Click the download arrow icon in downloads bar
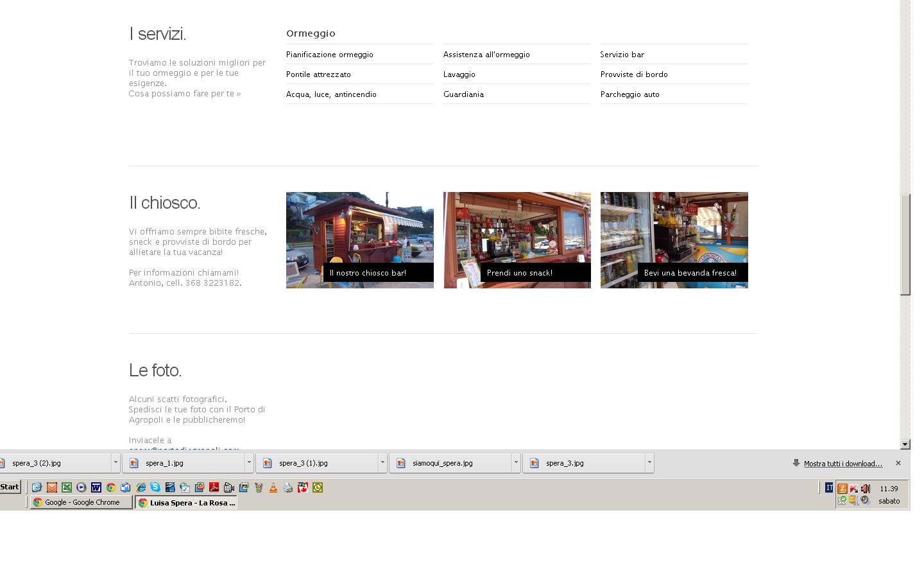This screenshot has height=578, width=924. coord(796,463)
